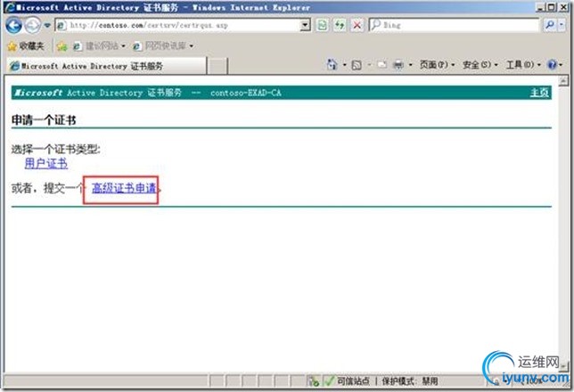The width and height of the screenshot is (574, 392).
Task: Click the 保护模式: 禁用 status text
Action: [x=410, y=381]
